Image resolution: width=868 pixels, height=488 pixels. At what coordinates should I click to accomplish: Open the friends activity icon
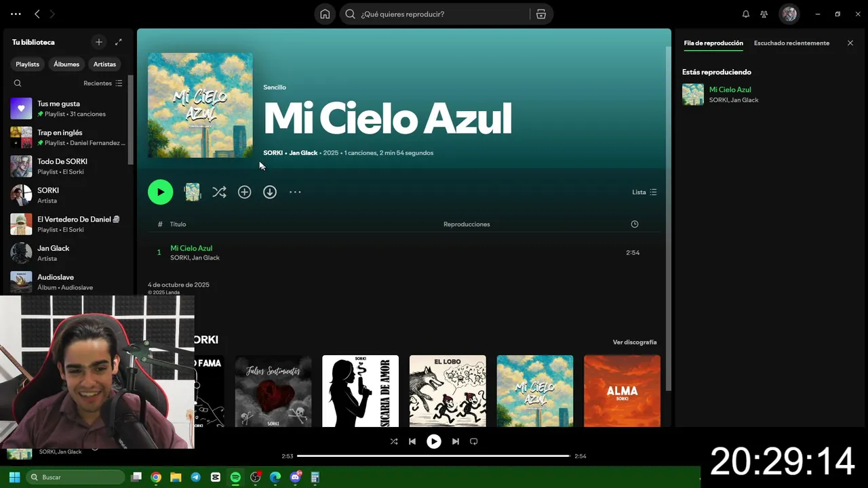point(764,14)
